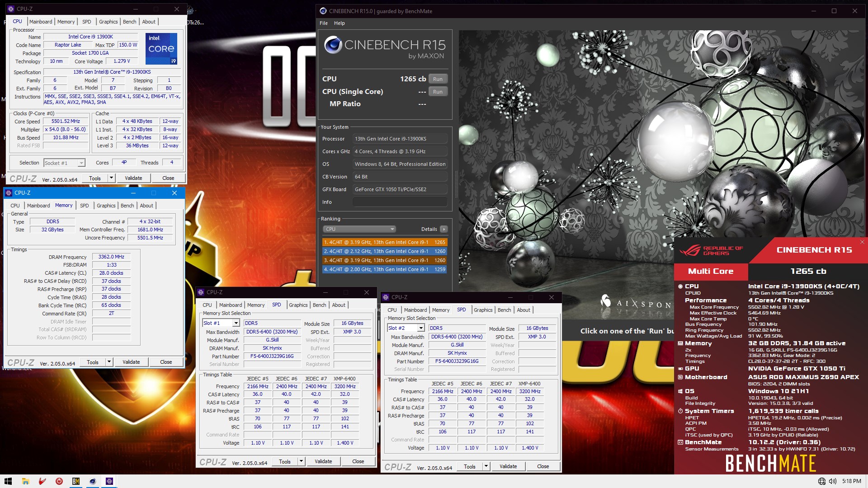Select ranking entry 2 at 2.12 GHz
The image size is (868, 488).
pyautogui.click(x=385, y=251)
